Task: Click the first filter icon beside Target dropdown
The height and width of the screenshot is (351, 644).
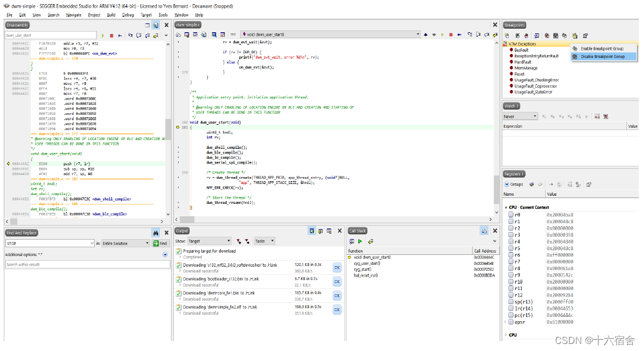Action: (x=239, y=241)
